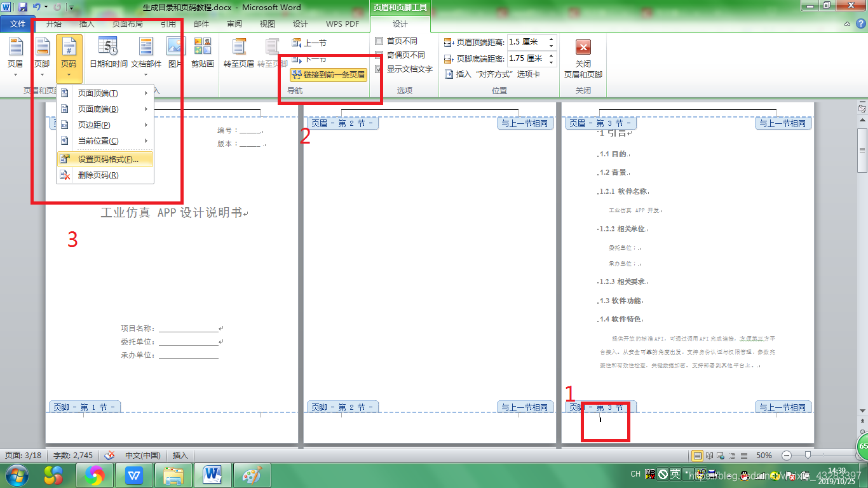Expand 文档部件 dropdown arrow

(146, 75)
